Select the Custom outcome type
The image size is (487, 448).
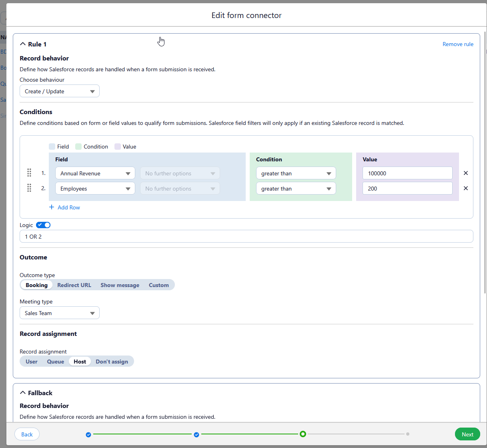(159, 285)
